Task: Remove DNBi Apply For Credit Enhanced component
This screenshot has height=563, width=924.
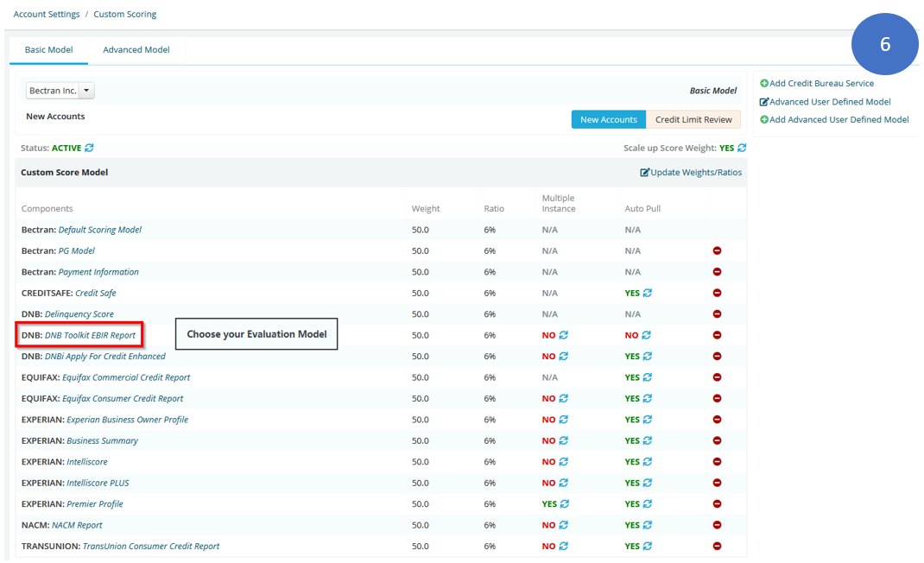Action: [717, 356]
